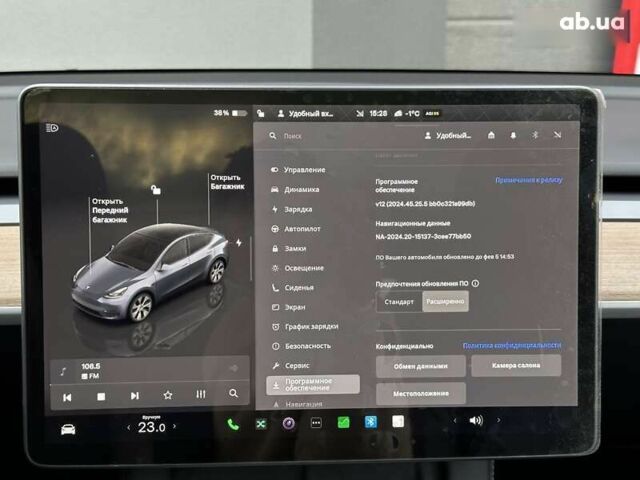This screenshot has width=640, height=480.
Task: Open notifications bell icon
Action: 513,135
